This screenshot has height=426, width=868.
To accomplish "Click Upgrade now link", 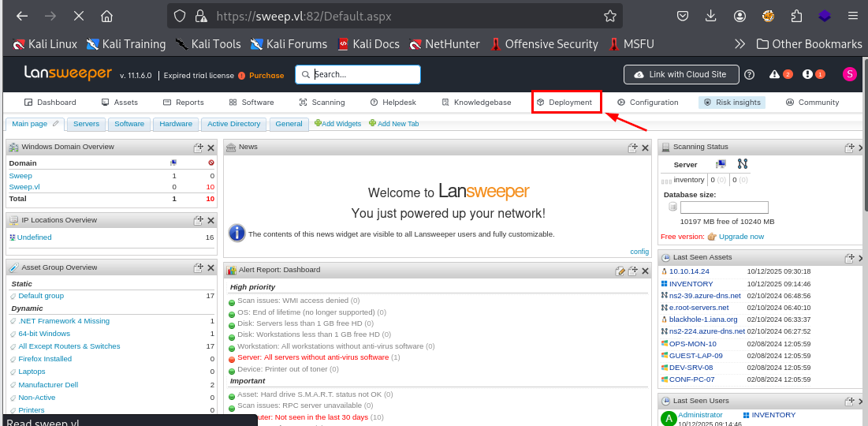I will [x=741, y=237].
